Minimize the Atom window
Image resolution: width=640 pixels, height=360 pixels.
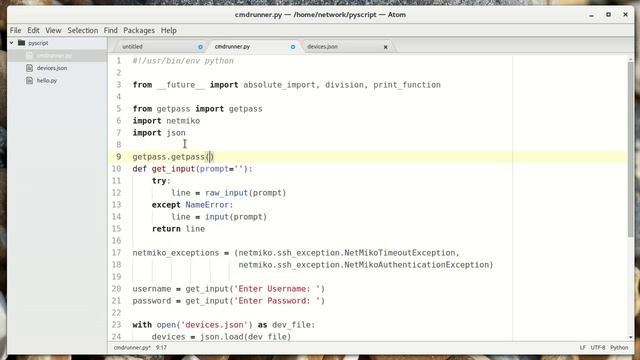pos(591,15)
